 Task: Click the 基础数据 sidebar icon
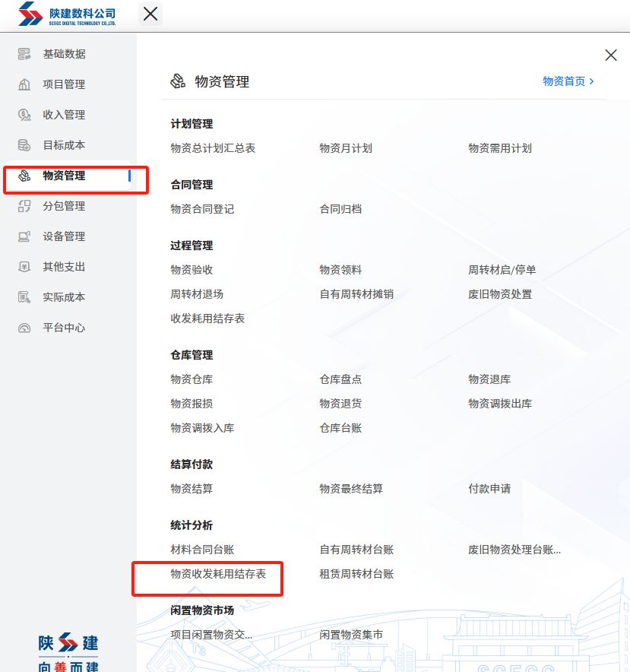click(24, 54)
